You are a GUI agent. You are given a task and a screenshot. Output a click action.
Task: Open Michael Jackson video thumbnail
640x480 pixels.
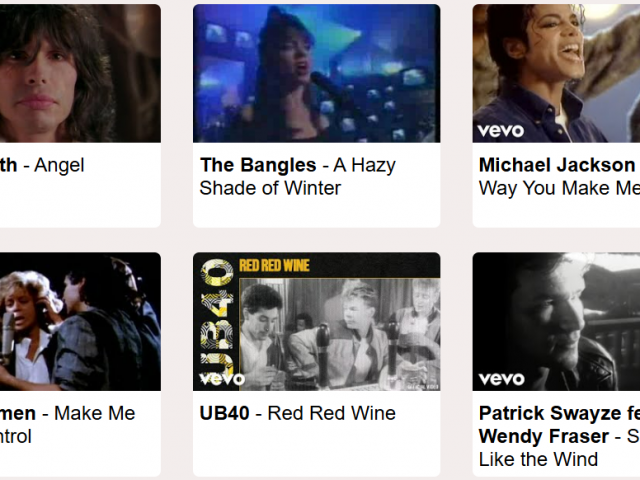tap(556, 73)
